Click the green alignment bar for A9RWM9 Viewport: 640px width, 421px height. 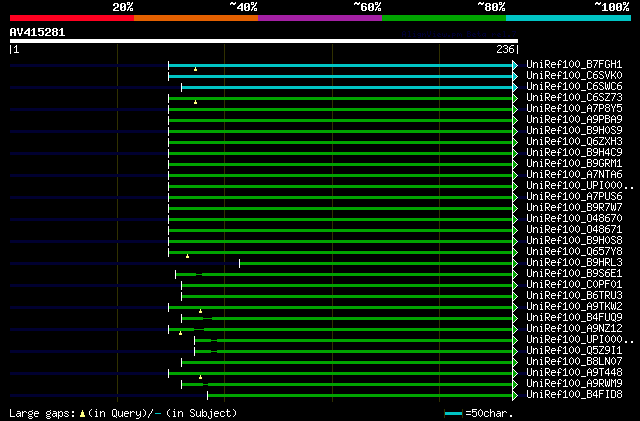[x=347, y=384]
